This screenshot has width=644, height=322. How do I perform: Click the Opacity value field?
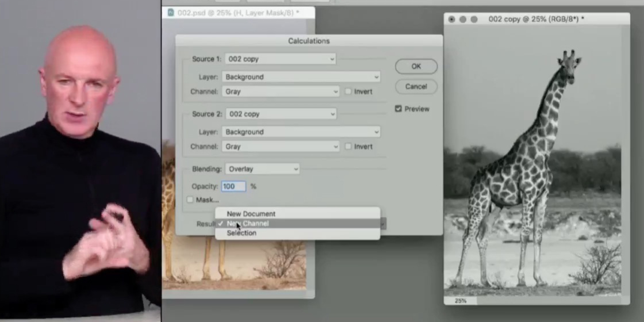click(233, 186)
